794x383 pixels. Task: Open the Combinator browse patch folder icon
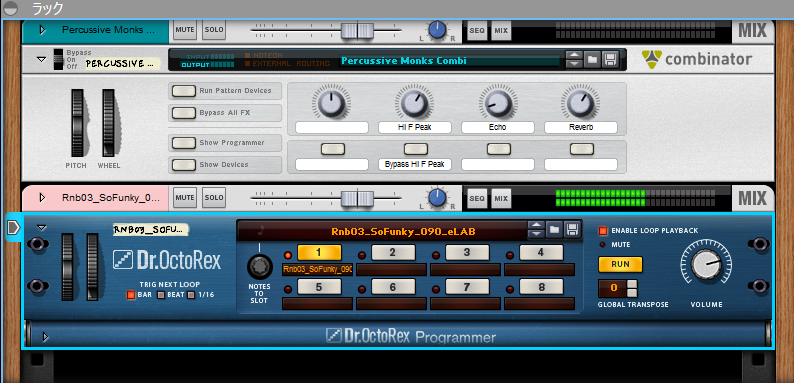(x=591, y=60)
